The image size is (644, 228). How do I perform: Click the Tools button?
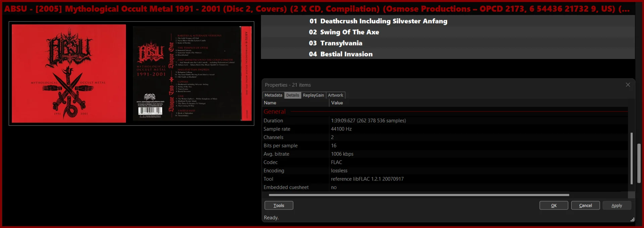pyautogui.click(x=279, y=206)
